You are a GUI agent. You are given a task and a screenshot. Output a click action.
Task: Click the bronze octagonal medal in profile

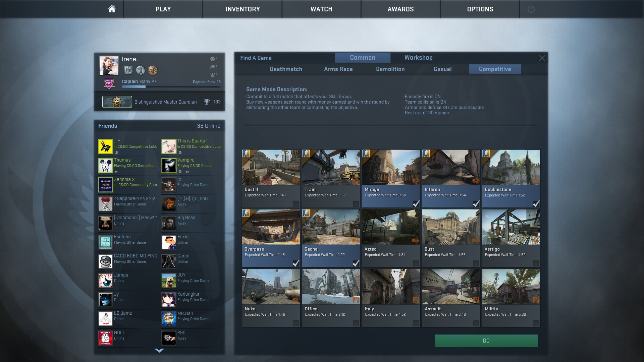coord(153,70)
